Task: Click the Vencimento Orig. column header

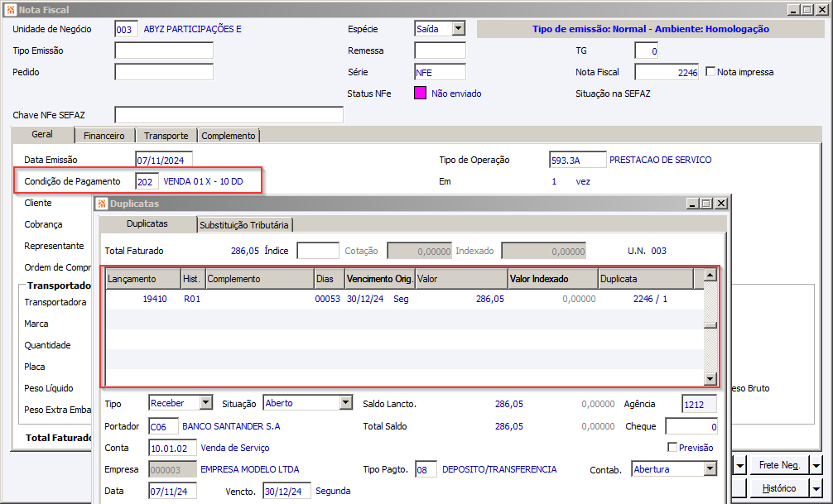Action: pyautogui.click(x=379, y=279)
